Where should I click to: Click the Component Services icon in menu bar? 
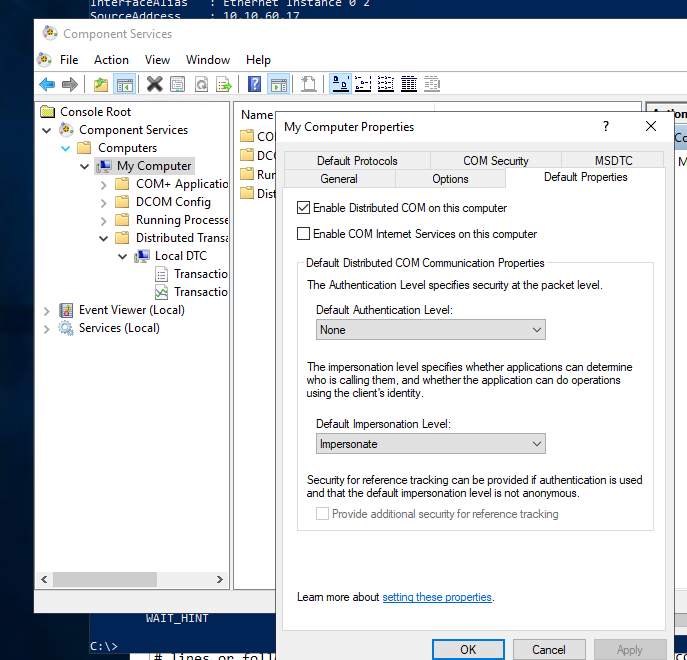click(x=44, y=60)
